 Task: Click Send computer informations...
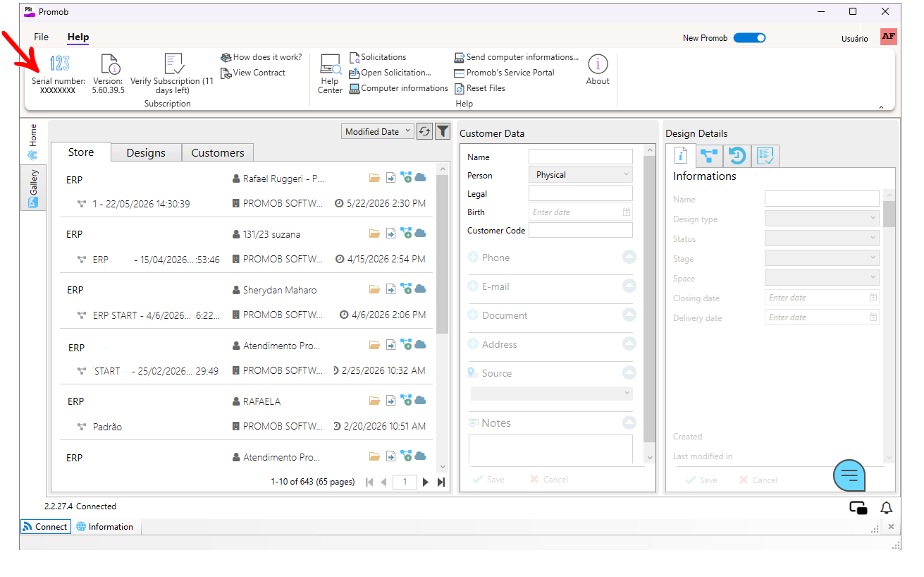point(516,57)
